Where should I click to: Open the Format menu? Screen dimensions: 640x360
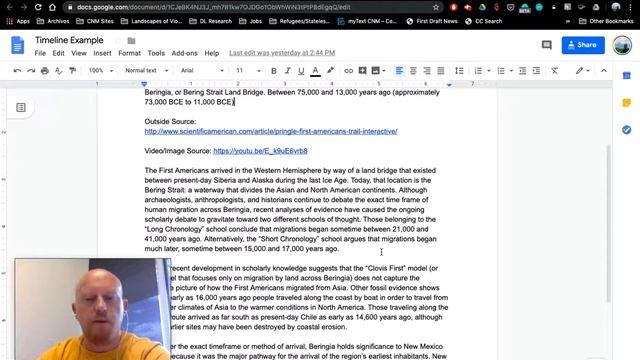pyautogui.click(x=129, y=53)
